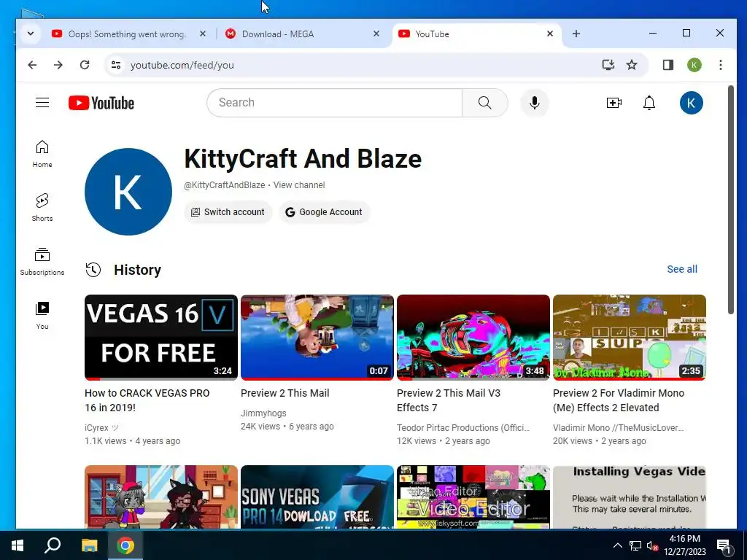Click the large K channel avatar
The height and width of the screenshot is (560, 747).
128,192
